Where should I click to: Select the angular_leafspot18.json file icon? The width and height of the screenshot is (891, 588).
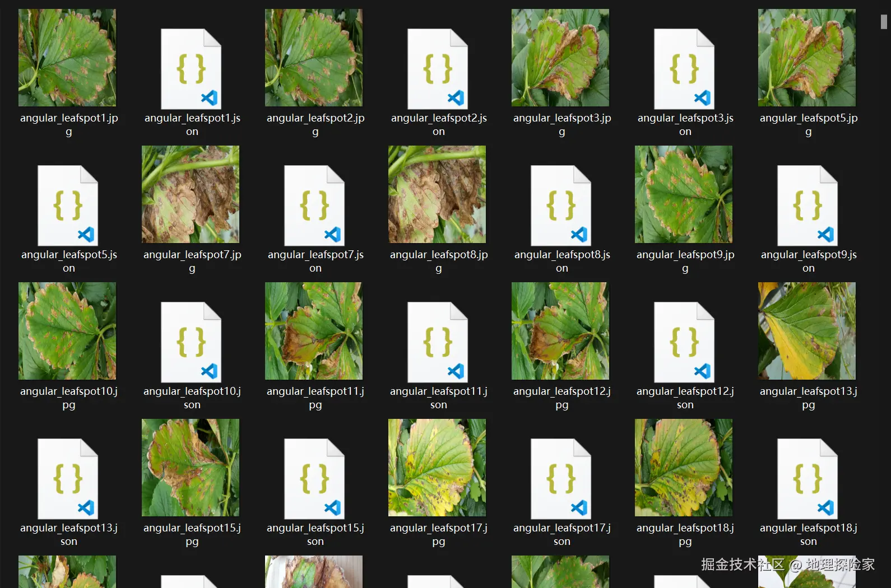(808, 479)
